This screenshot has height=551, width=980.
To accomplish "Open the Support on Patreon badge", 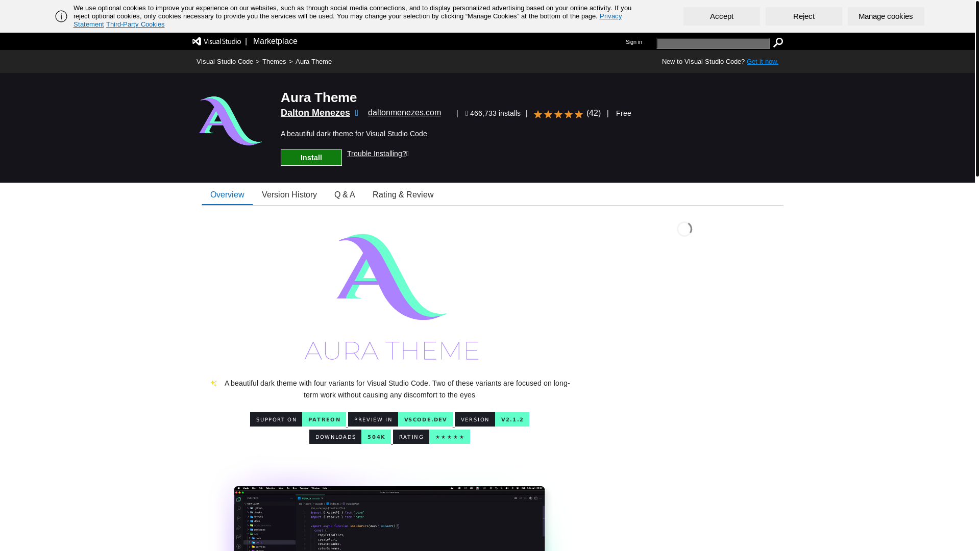I will (x=298, y=419).
